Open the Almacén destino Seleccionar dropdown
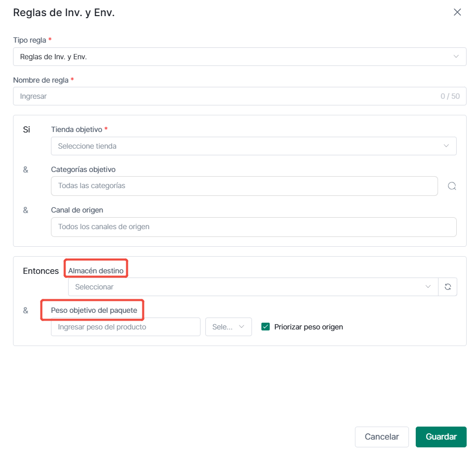This screenshot has height=451, width=476. (x=253, y=287)
